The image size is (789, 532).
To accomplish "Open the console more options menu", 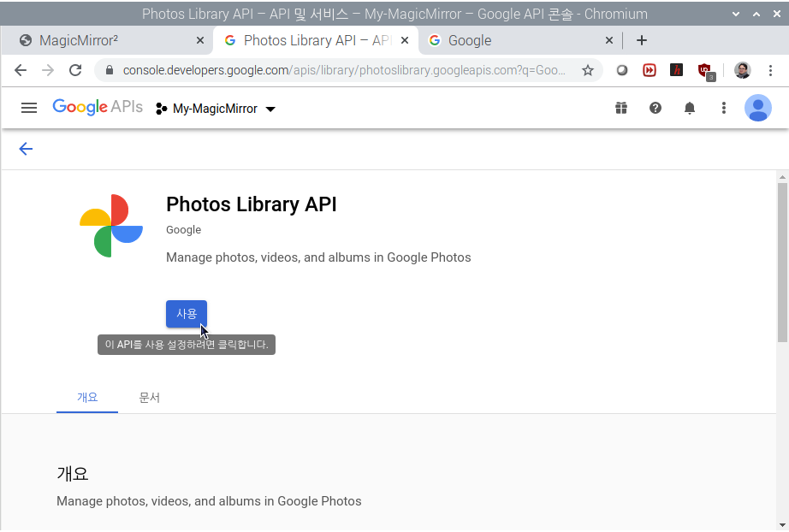I will coord(724,108).
